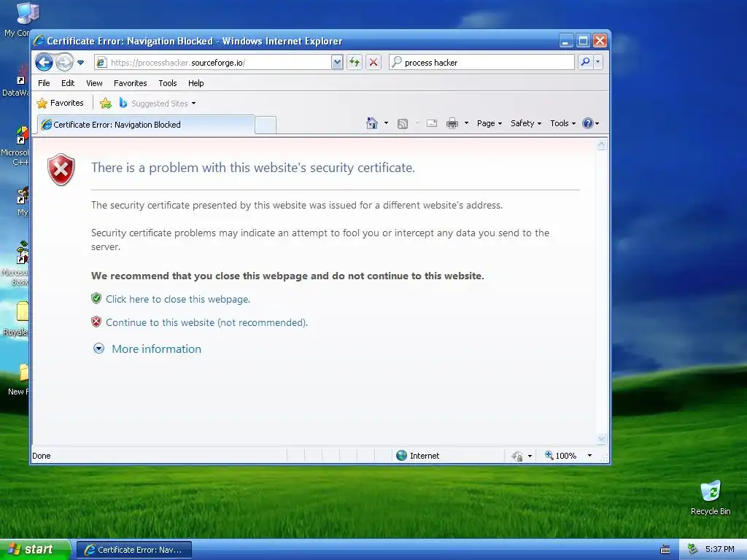Viewport: 747px width, 560px height.
Task: Expand the Home button dropdown arrow
Action: click(386, 123)
